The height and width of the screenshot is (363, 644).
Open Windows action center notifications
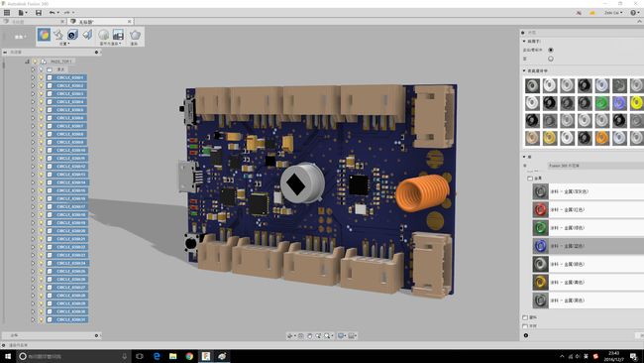634,356
